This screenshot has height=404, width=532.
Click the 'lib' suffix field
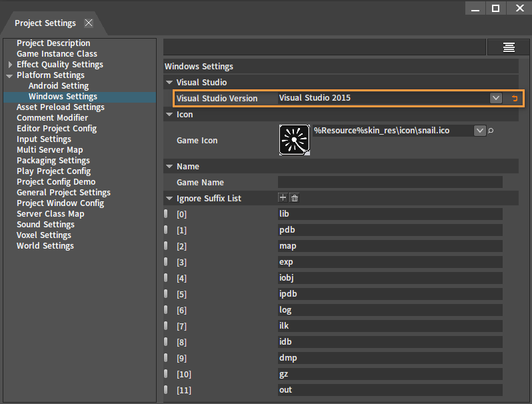(390, 214)
